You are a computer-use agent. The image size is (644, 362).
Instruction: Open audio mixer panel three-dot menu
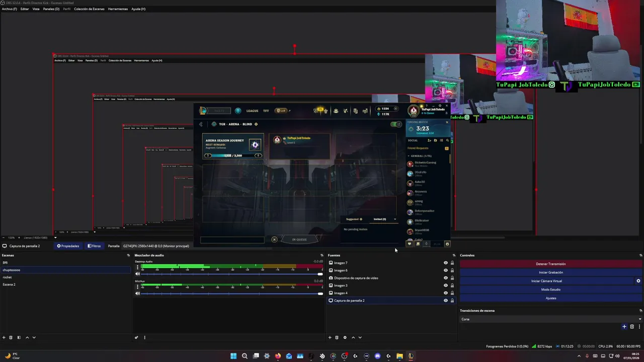pyautogui.click(x=144, y=337)
